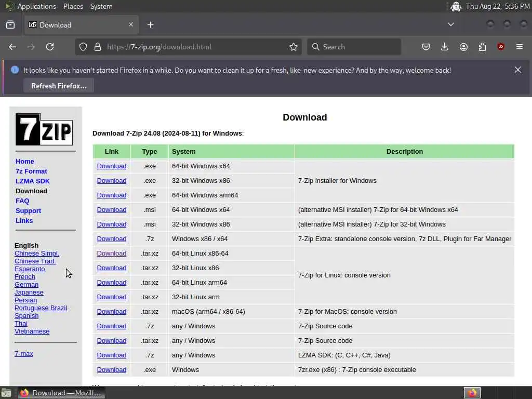Switch language to Spanish
532x399 pixels.
click(26, 316)
